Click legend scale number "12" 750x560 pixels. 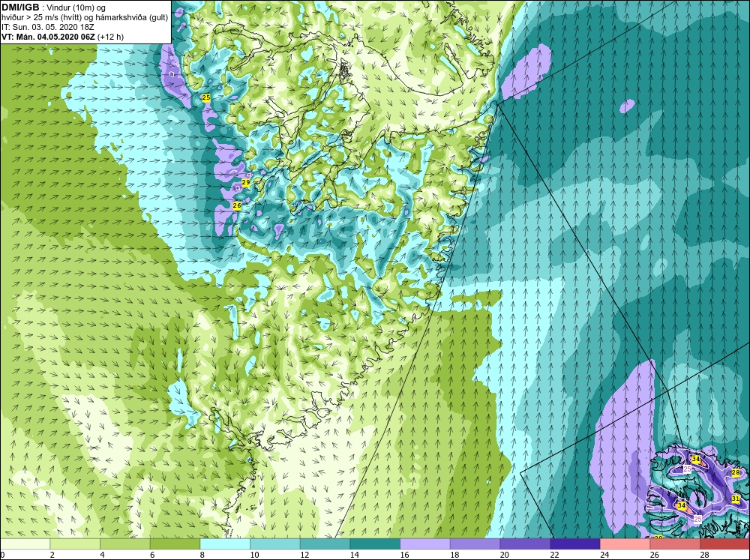pyautogui.click(x=304, y=555)
